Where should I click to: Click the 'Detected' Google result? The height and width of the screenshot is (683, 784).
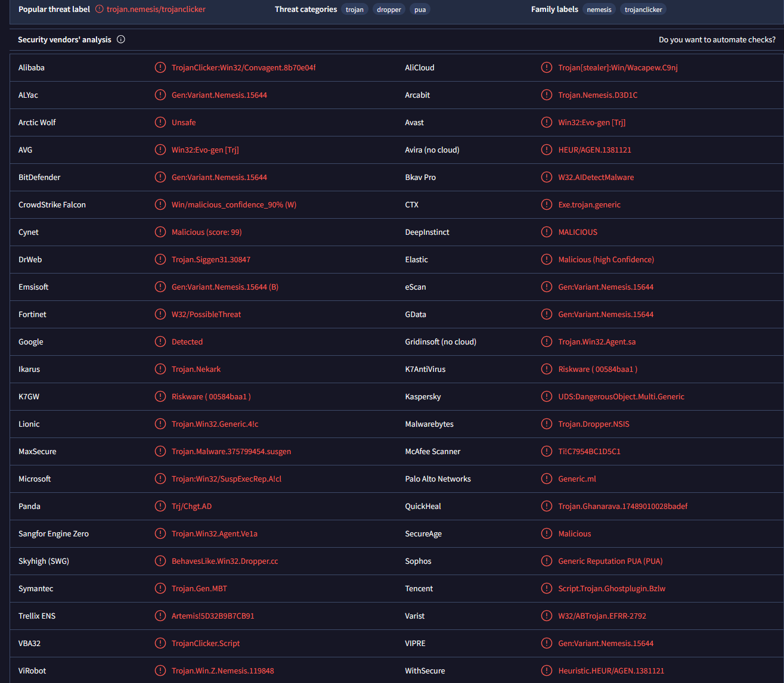[187, 341]
